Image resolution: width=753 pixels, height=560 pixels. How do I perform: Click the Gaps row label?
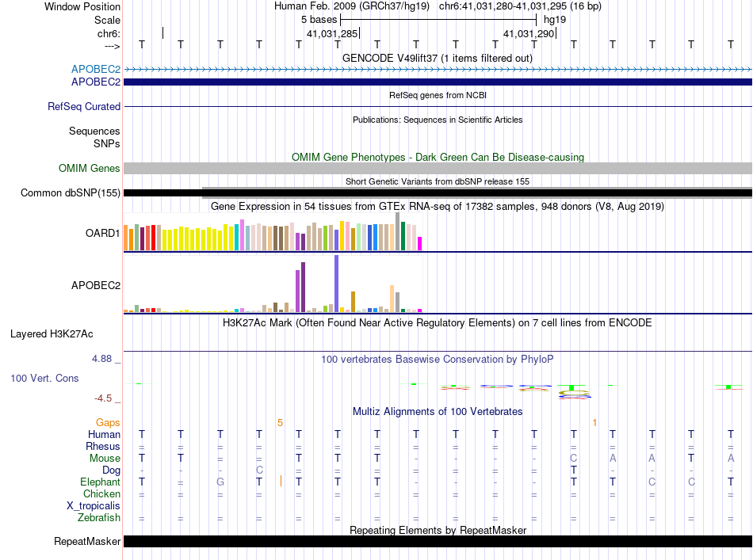(108, 422)
